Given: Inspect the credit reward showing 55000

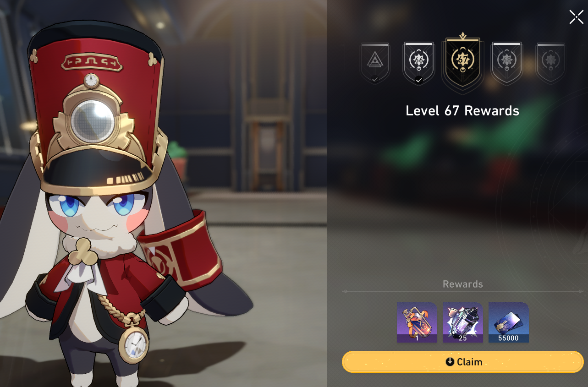Looking at the screenshot, I should point(509,322).
